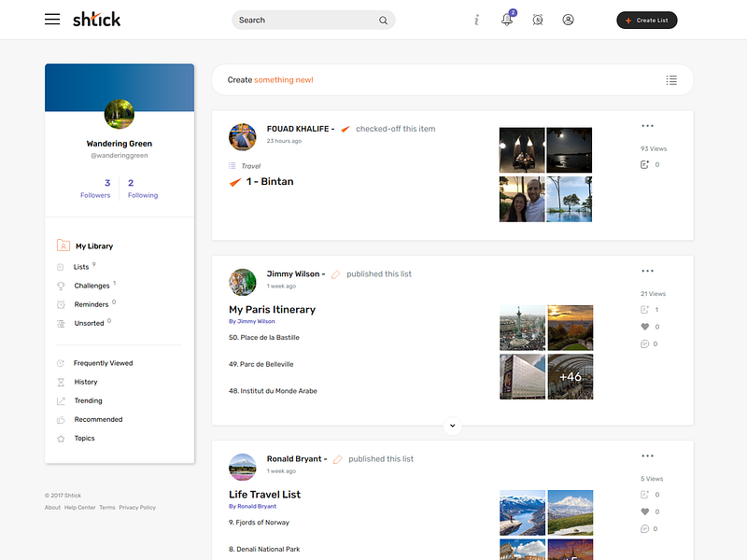Open the fjord photo in Life Travel List

point(522,512)
